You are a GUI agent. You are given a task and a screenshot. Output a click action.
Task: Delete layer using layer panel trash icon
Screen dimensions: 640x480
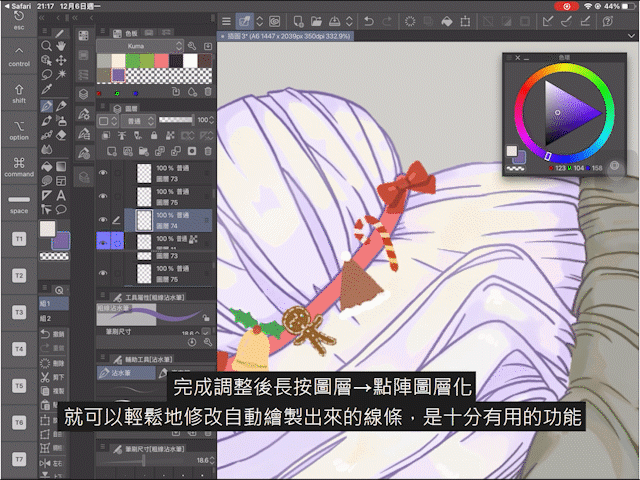click(208, 151)
